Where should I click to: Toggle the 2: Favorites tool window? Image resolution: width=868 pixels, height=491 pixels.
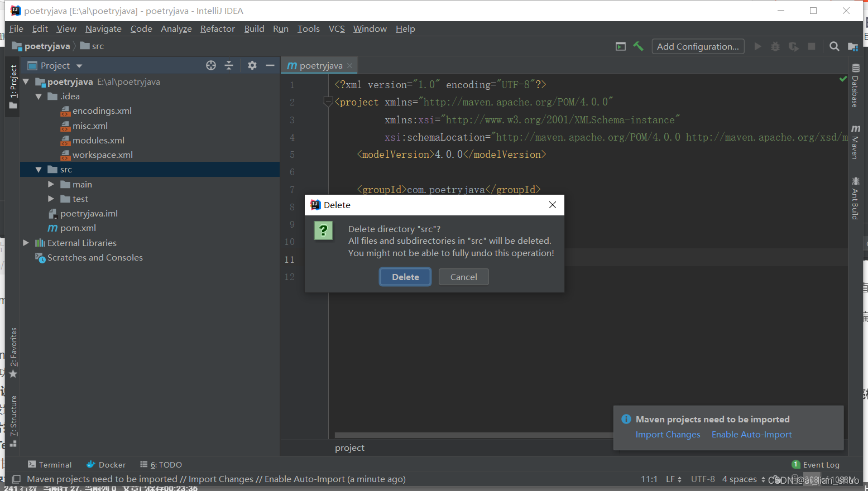click(x=13, y=353)
